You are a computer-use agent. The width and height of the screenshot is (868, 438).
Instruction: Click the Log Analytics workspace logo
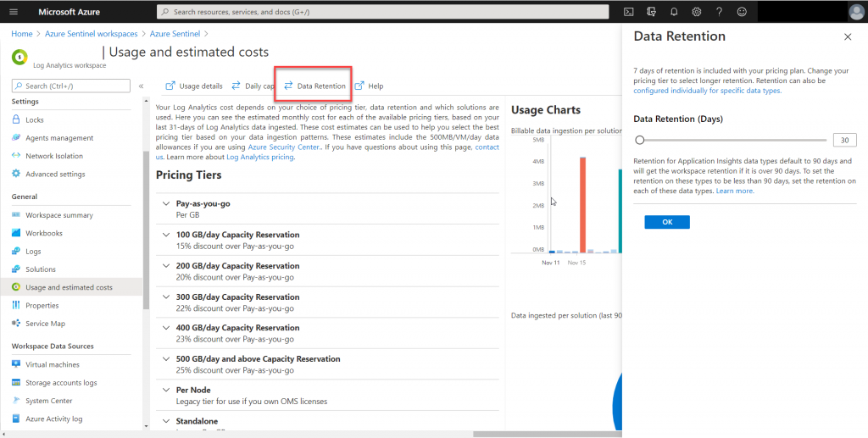19,57
